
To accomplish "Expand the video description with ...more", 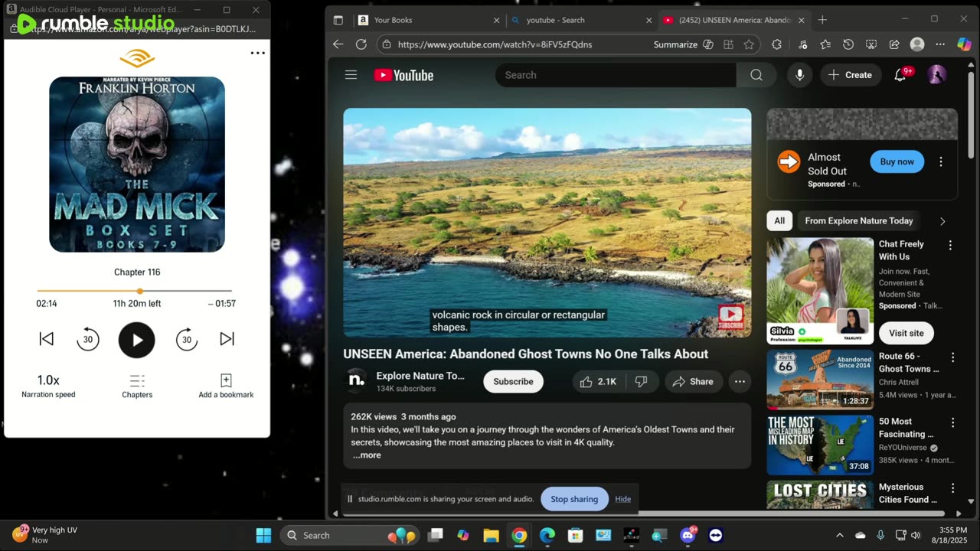I will click(x=367, y=455).
